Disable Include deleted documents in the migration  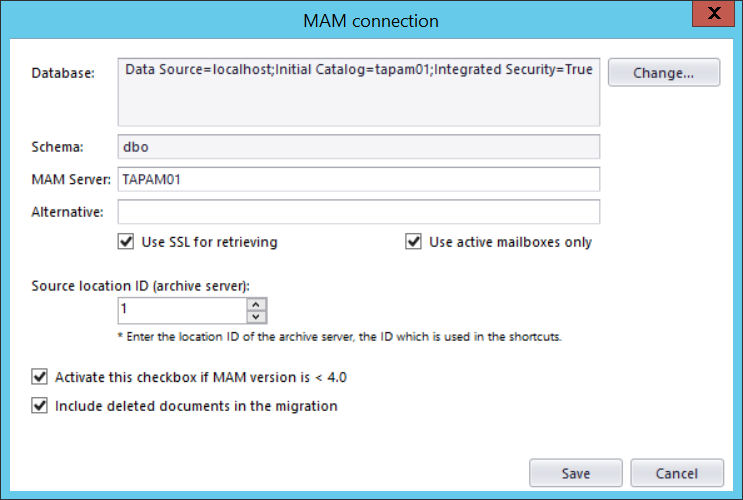[40, 406]
